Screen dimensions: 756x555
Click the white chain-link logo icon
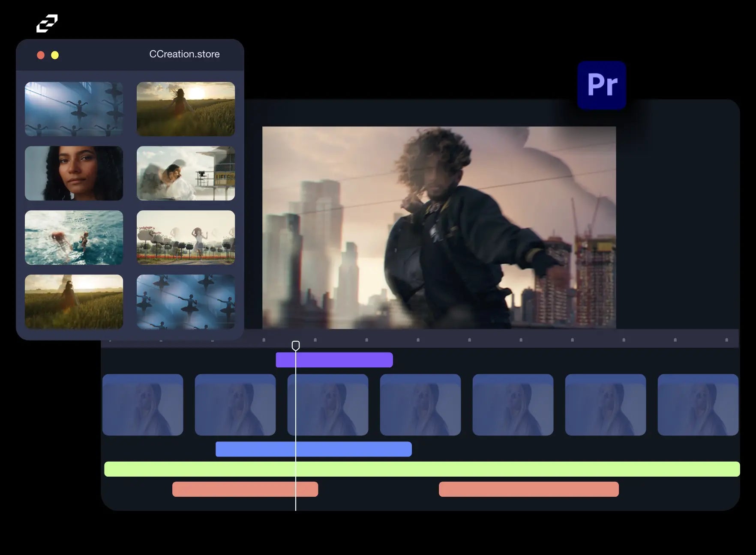pyautogui.click(x=47, y=24)
